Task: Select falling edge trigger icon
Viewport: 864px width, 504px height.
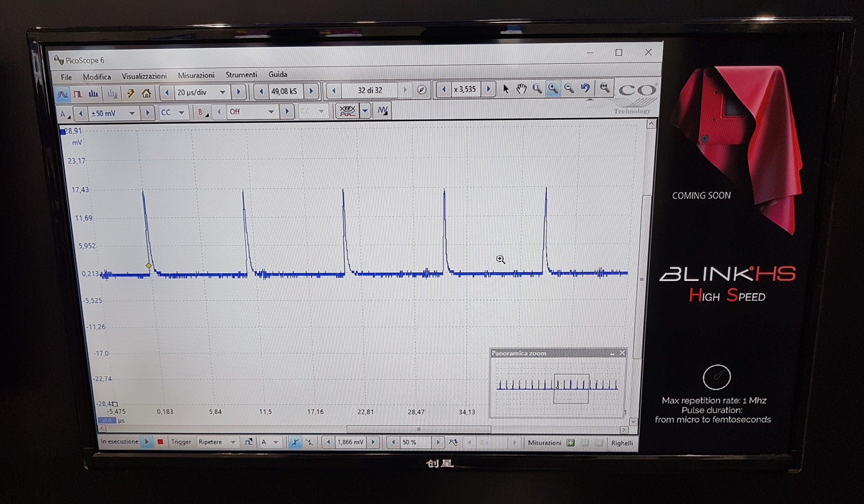Action: [x=309, y=442]
